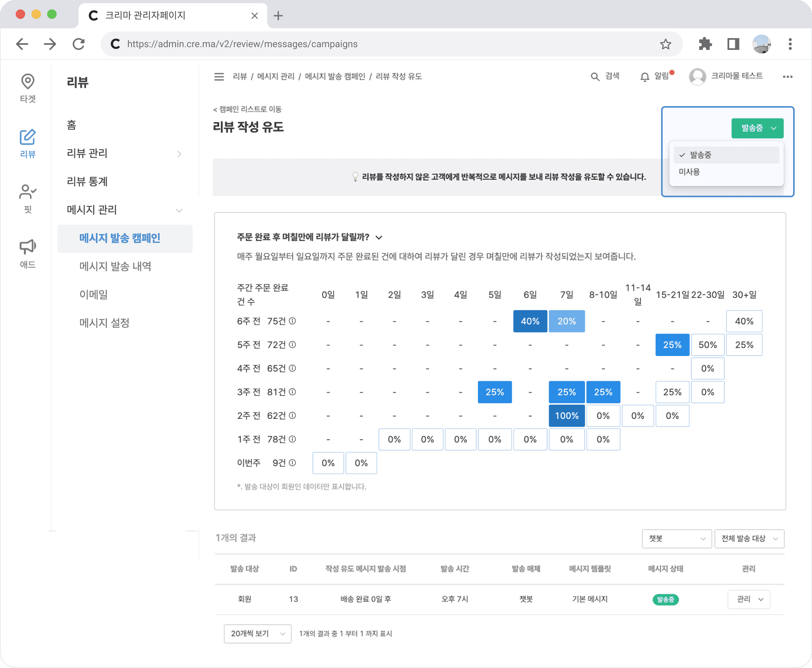Open the 애드 megaphone icon
The width and height of the screenshot is (812, 668).
(28, 253)
